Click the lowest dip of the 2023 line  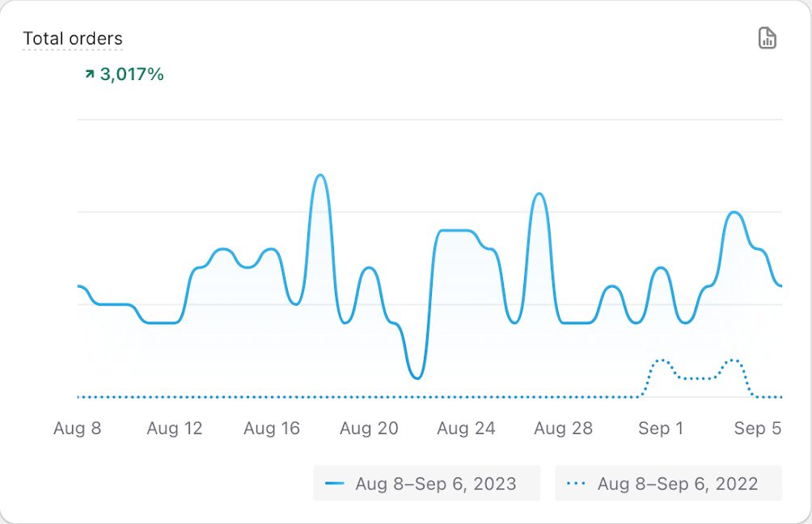click(x=417, y=378)
